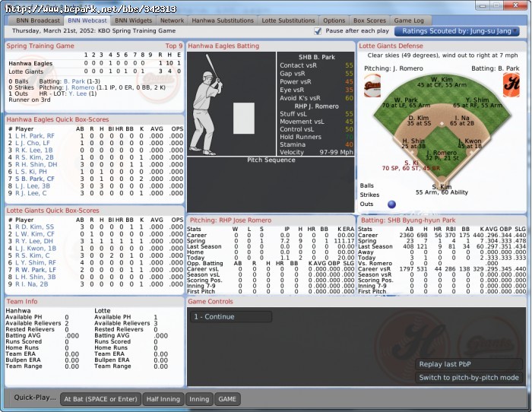This screenshot has width=532, height=412.
Task: Open D. Kim, SS player link
Action: point(37,227)
